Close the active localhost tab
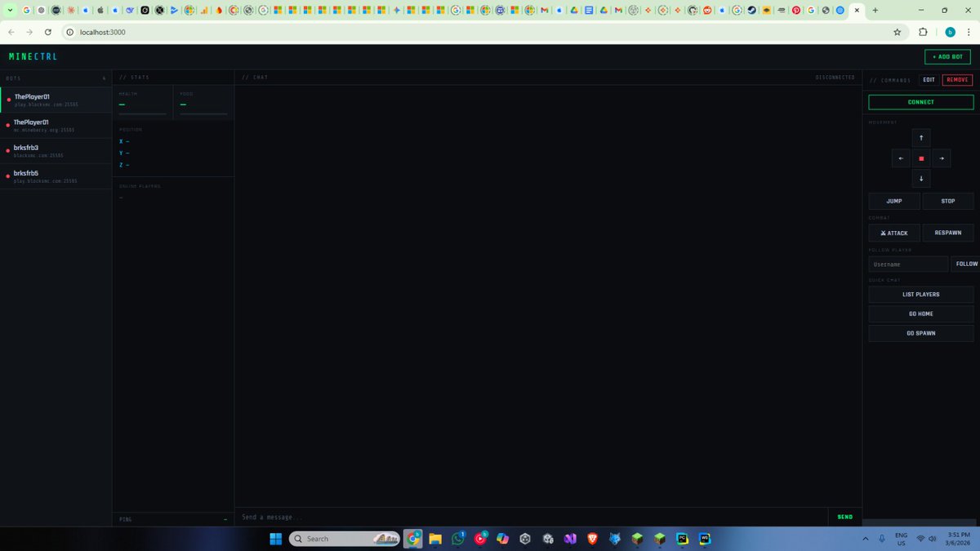 (857, 11)
